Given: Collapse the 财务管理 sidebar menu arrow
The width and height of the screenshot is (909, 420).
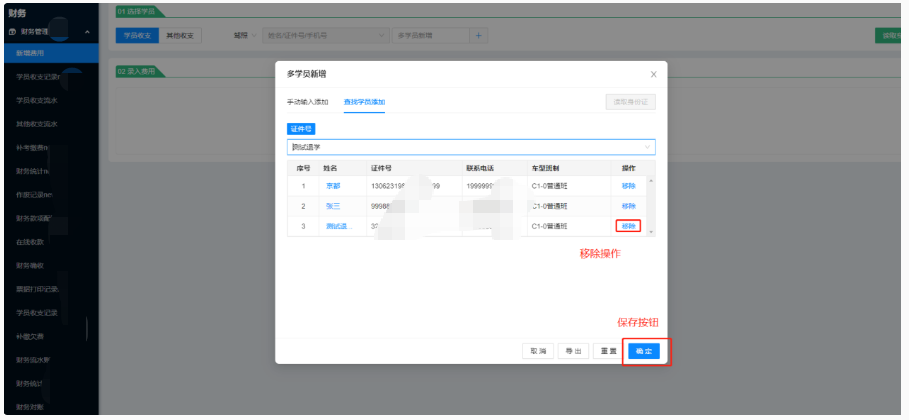Looking at the screenshot, I should pos(88,32).
